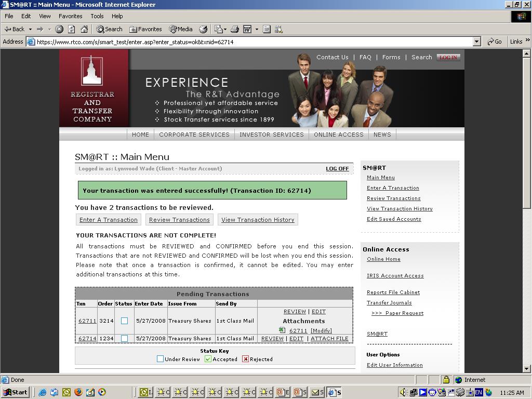Viewport: 532px width, 399px height.
Task: Click the Internet zone globe icon
Action: (459, 380)
